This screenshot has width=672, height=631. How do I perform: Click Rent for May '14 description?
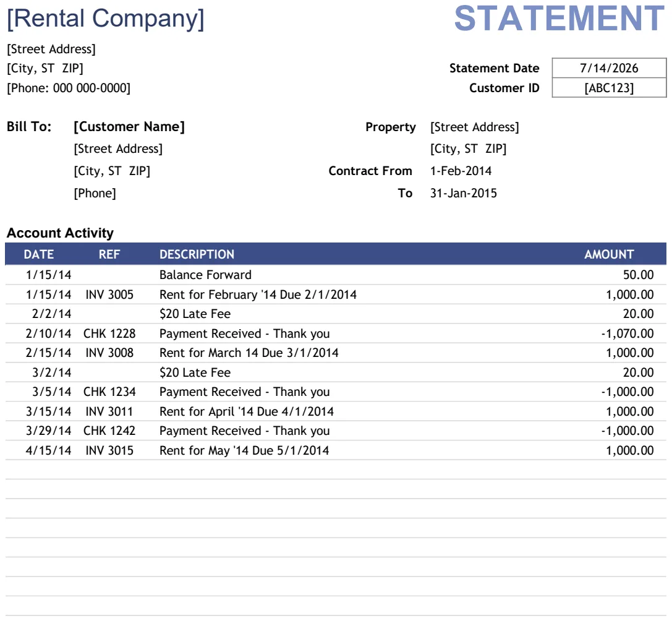pyautogui.click(x=244, y=450)
